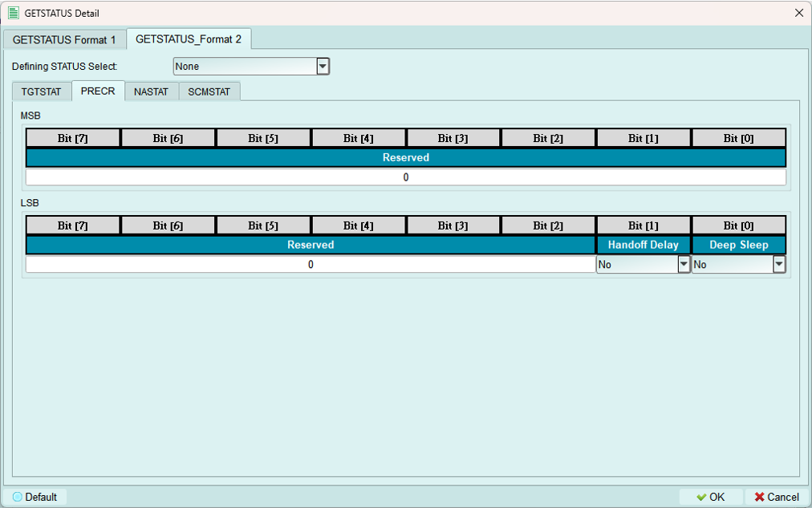Click LSB Bit [7] header cell

(x=73, y=226)
